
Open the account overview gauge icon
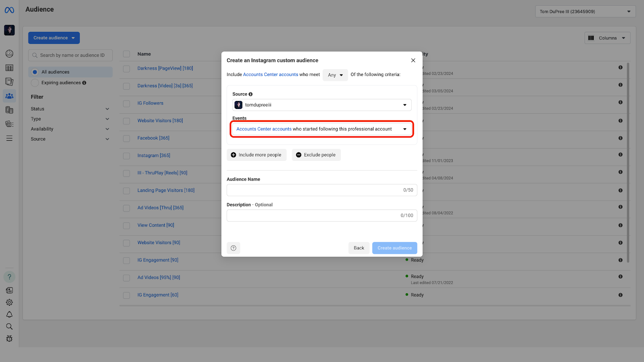pos(9,53)
